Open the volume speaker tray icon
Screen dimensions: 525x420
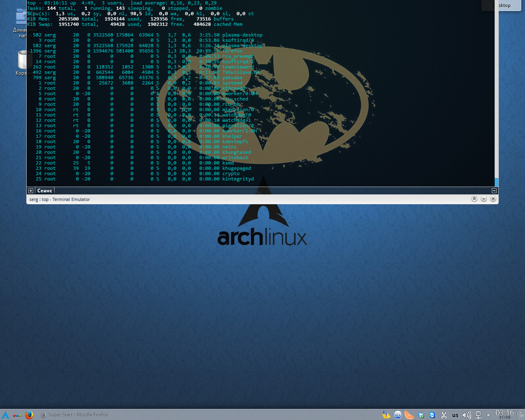click(x=467, y=415)
